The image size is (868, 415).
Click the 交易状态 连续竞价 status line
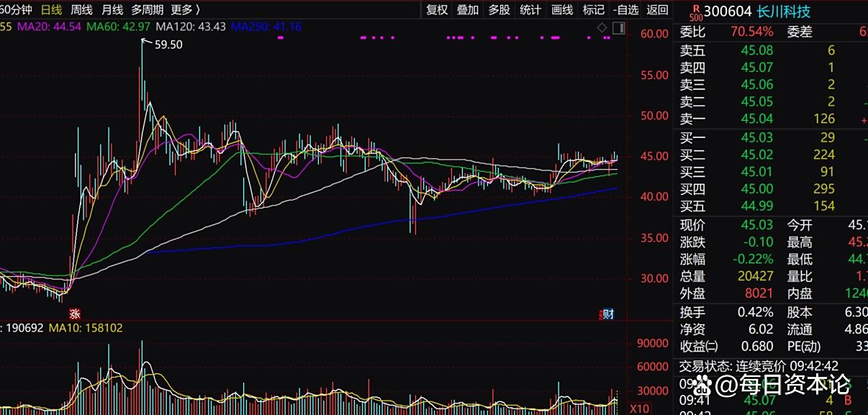coord(759,366)
